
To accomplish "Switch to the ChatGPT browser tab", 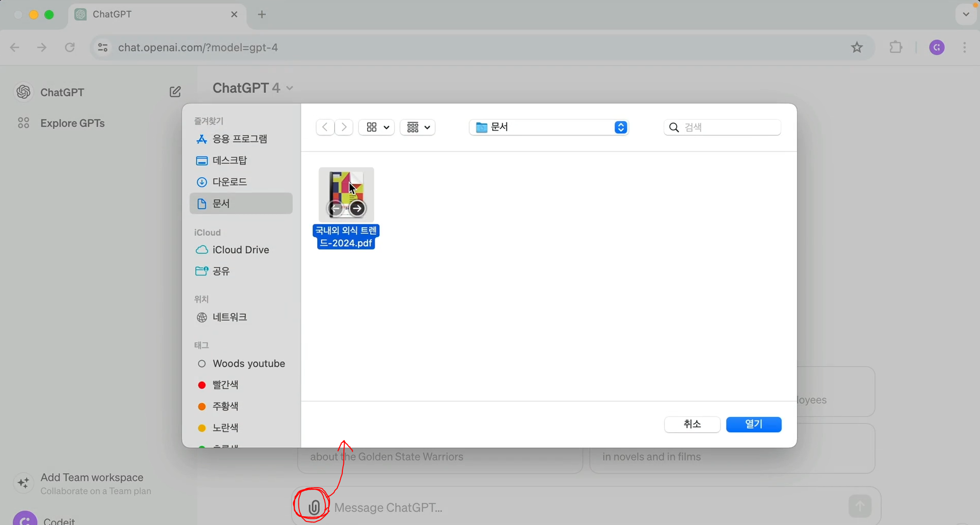I will [157, 14].
